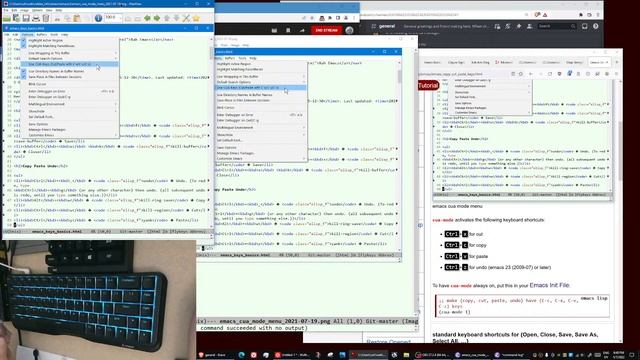Image resolution: width=640 pixels, height=360 pixels.
Task: Click the Discord help question mark icon
Action: pyautogui.click(x=596, y=26)
